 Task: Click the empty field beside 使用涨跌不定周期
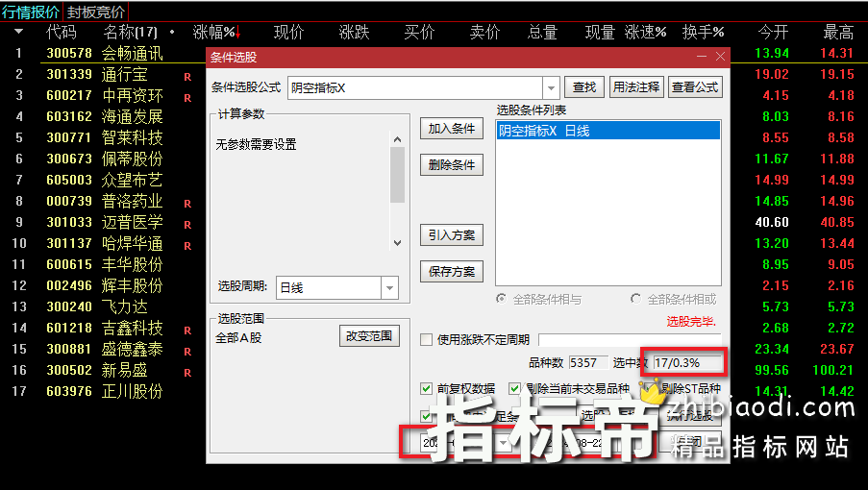[x=630, y=339]
